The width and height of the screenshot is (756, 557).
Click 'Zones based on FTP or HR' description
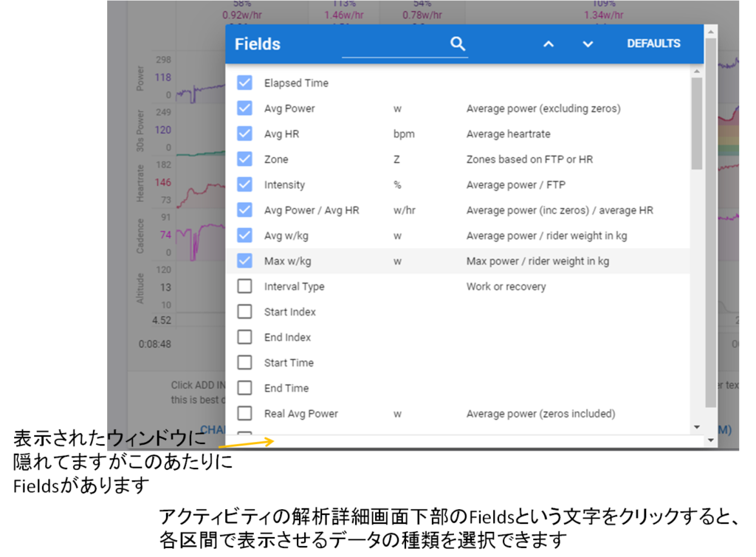529,159
